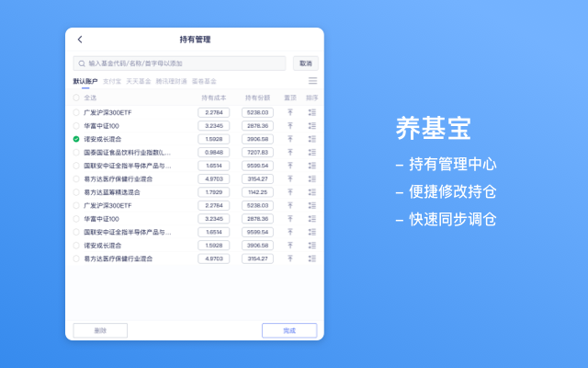
Task: Edit cost field showing 0.9848
Action: pyautogui.click(x=214, y=153)
